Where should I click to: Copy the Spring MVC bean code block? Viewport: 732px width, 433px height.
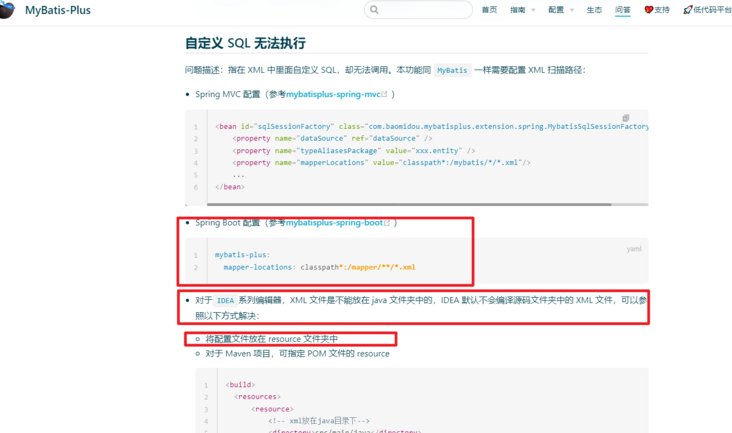(x=626, y=118)
